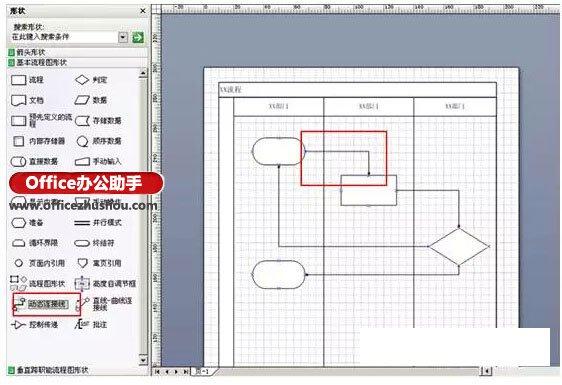Image resolution: width=562 pixels, height=385 pixels.
Task: Pick the 手动输入 manual input shape
Action: click(98, 161)
